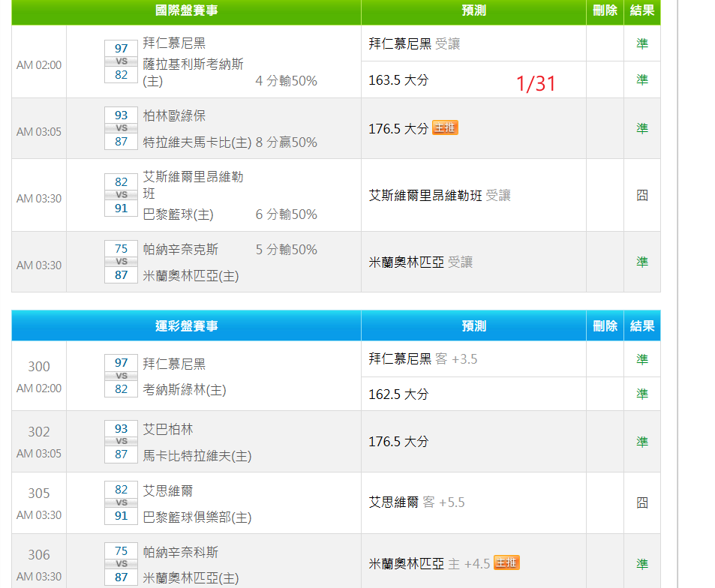Viewport: 715px width, 588px height.
Task: Click 結果 column header in the blue table
Action: point(642,326)
